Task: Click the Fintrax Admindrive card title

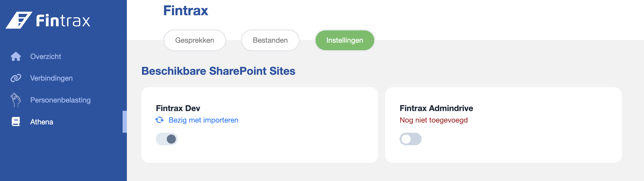Action: coord(436,108)
